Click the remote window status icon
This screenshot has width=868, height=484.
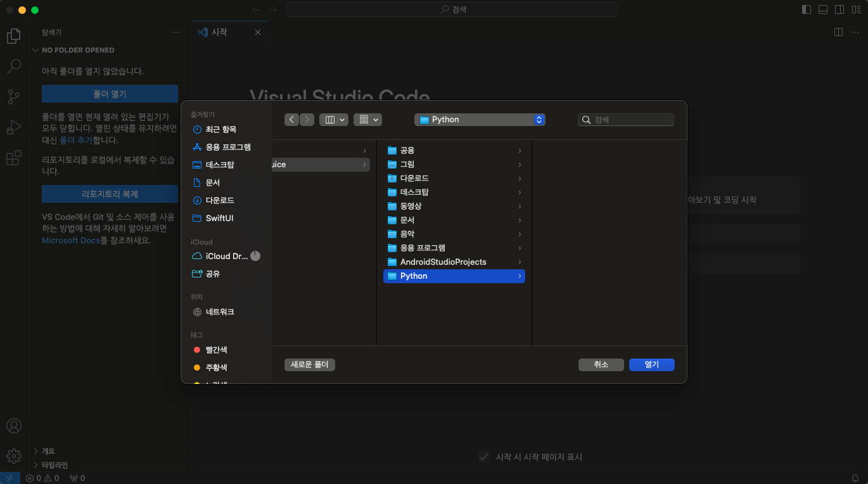coord(10,478)
